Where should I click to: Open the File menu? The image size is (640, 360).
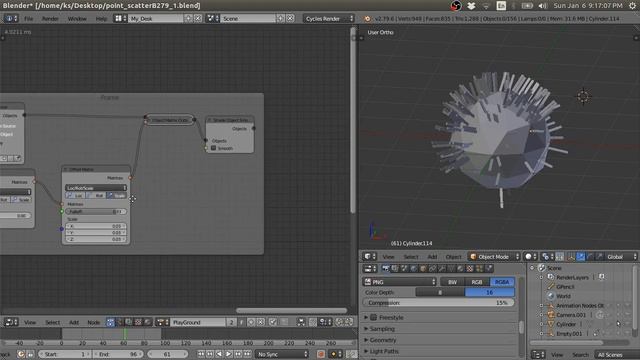tap(28, 19)
